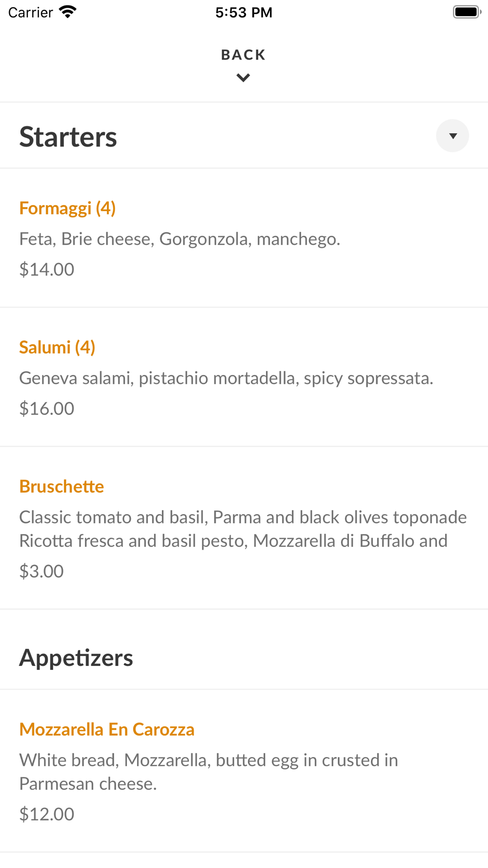Tap the Starters section heading
This screenshot has width=488, height=868.
coord(68,137)
